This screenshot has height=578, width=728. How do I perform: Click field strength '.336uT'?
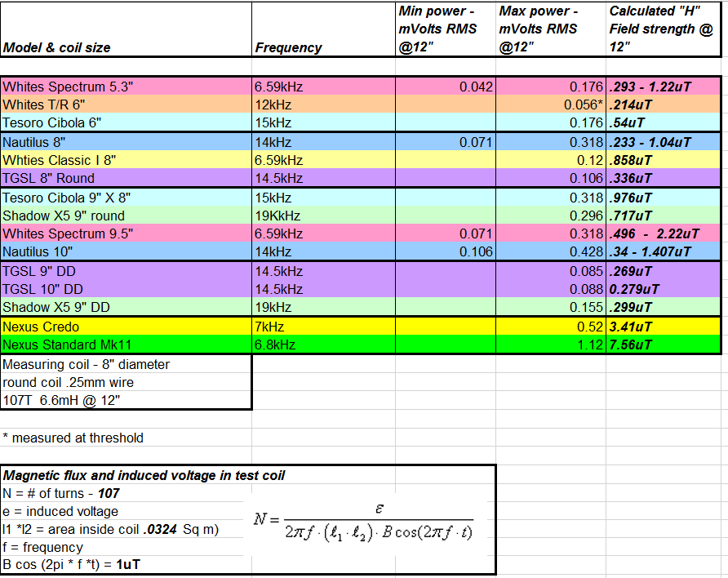point(664,178)
